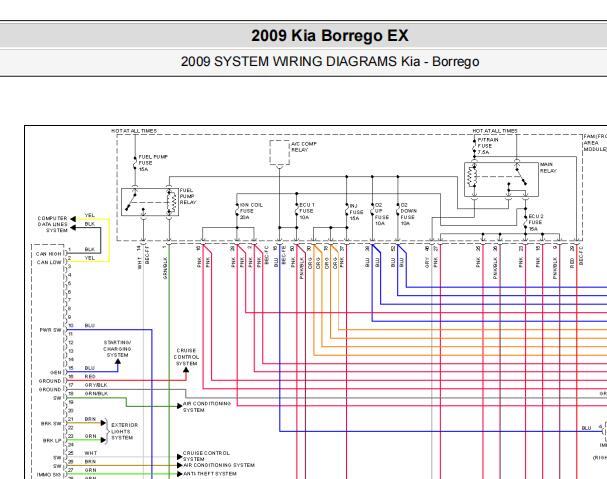Click the HOT AT ALL TIMES label above the P/TRAIN fuse

(x=495, y=131)
